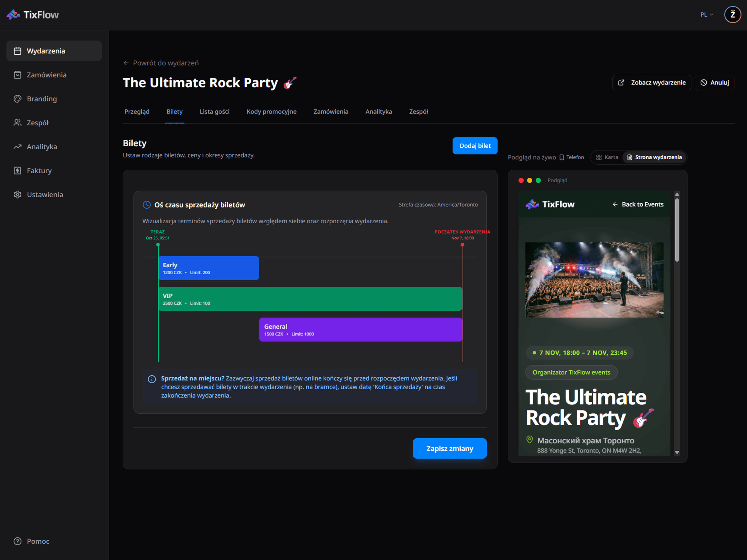The image size is (747, 560).
Task: Select the Bilety tab
Action: pyautogui.click(x=175, y=112)
